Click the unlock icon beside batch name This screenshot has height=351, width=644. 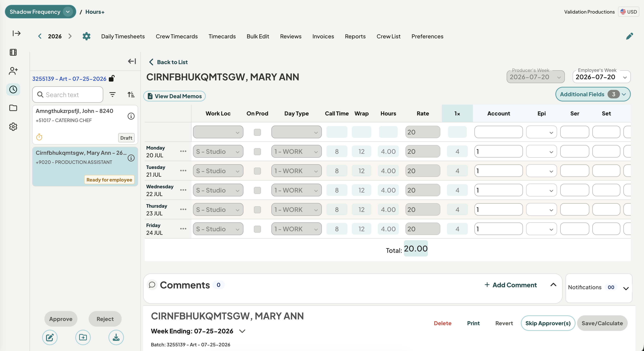click(112, 78)
